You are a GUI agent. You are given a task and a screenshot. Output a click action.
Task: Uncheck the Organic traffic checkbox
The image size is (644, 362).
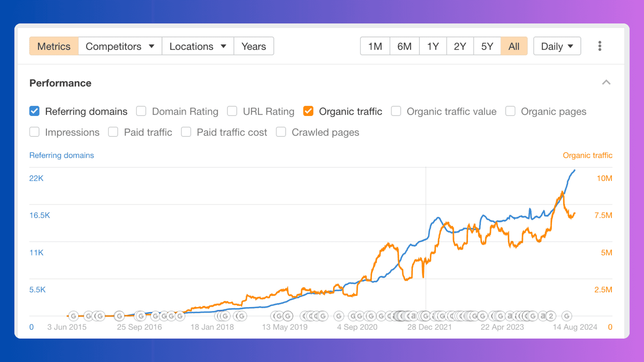pos(308,111)
